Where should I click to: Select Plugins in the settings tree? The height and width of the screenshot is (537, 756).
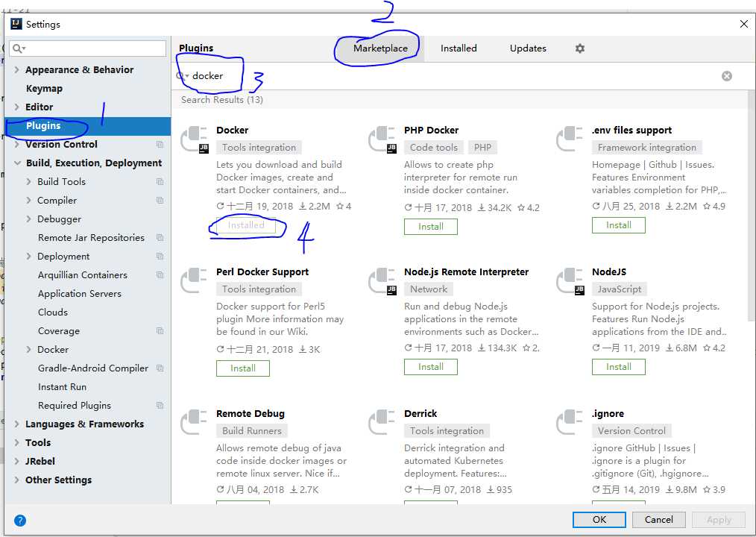pyautogui.click(x=87, y=126)
